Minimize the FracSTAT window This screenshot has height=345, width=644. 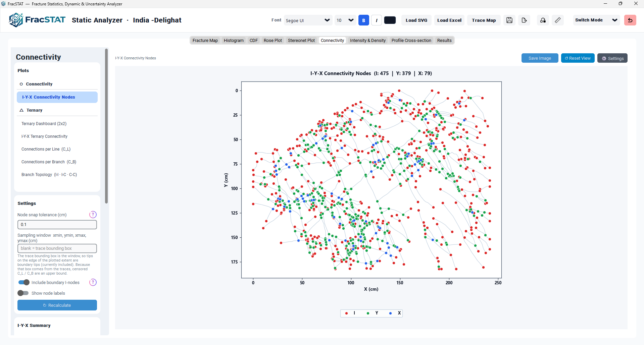pos(605,4)
